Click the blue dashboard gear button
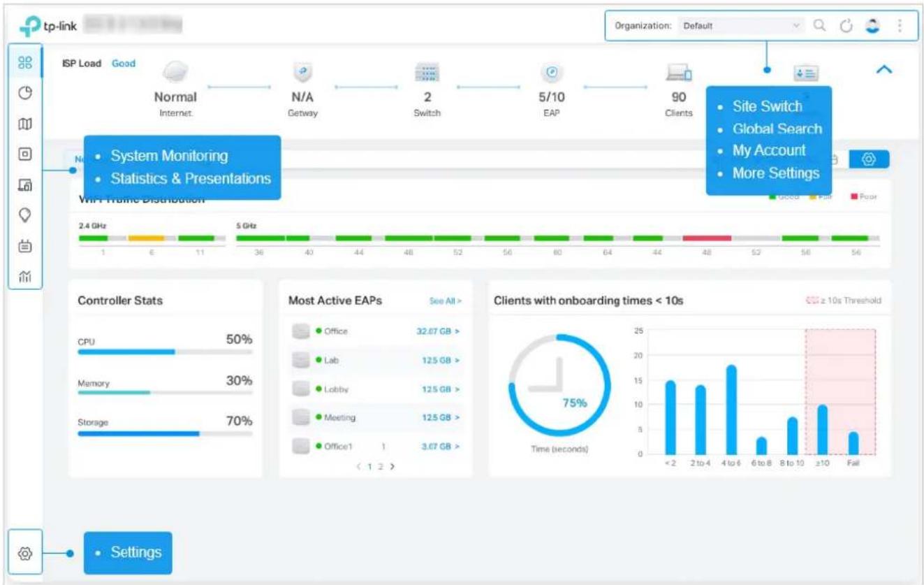This screenshot has height=585, width=924. tap(869, 159)
